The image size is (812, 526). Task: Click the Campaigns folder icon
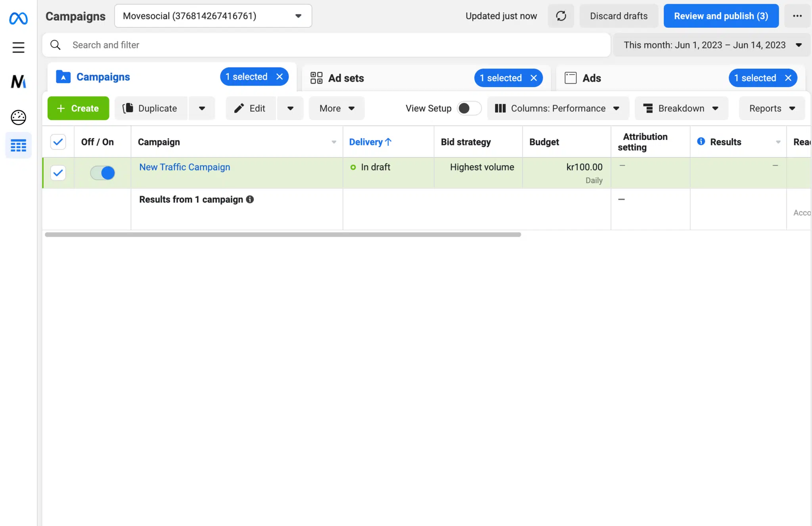point(63,77)
